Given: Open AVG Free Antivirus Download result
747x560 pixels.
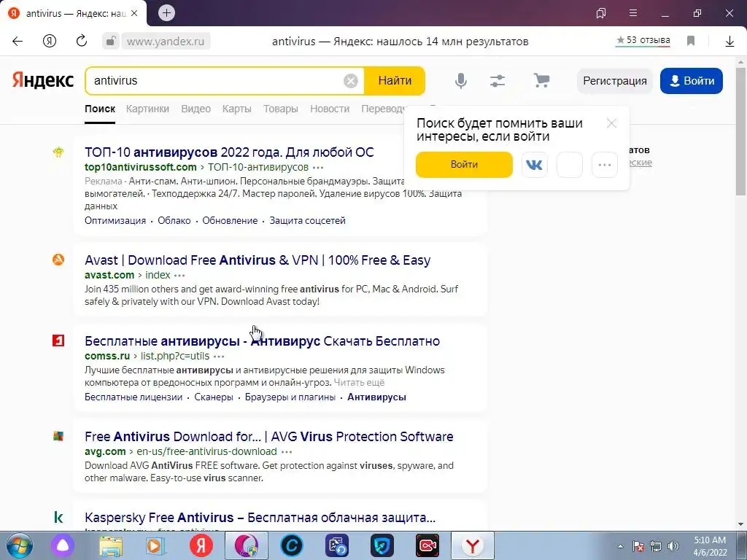Looking at the screenshot, I should 269,437.
